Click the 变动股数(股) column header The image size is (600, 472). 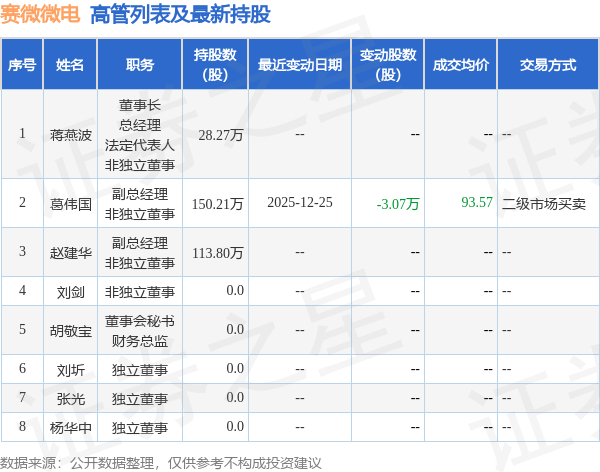coord(388,65)
